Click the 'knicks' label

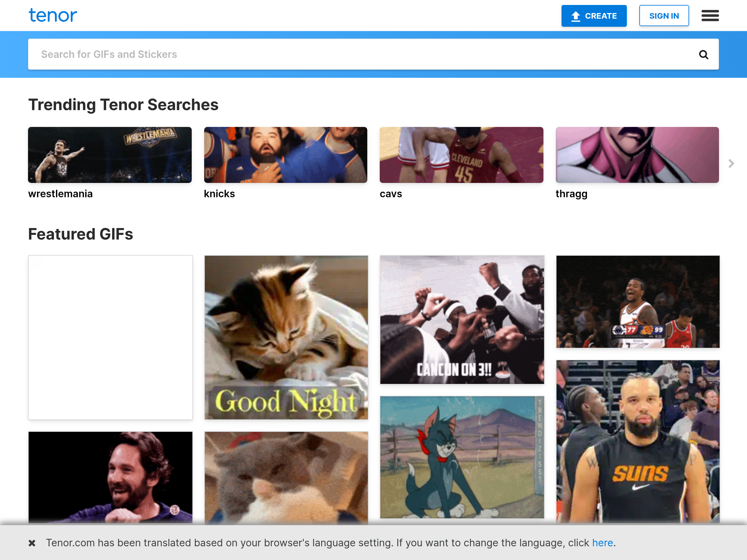pos(219,194)
